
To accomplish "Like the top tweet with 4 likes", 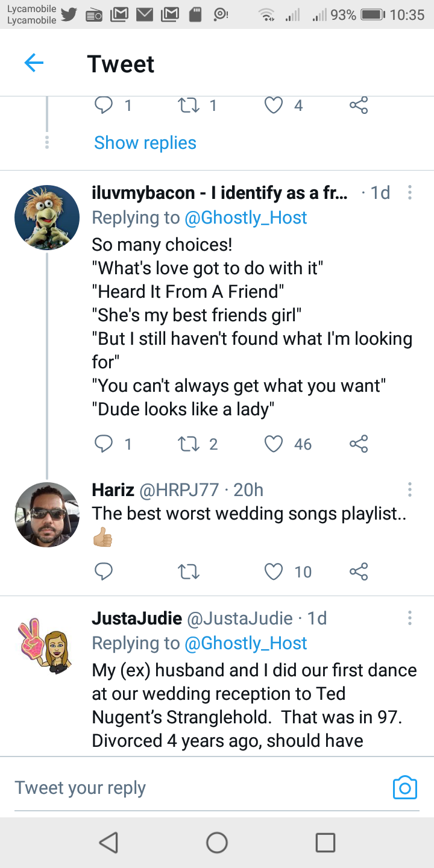I will (x=274, y=106).
